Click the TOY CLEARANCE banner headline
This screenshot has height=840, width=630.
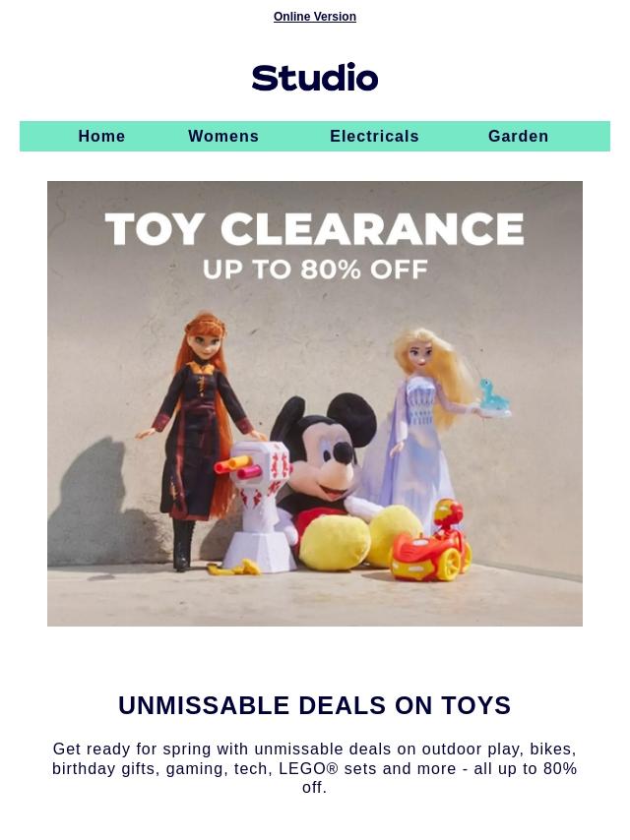[x=315, y=229]
